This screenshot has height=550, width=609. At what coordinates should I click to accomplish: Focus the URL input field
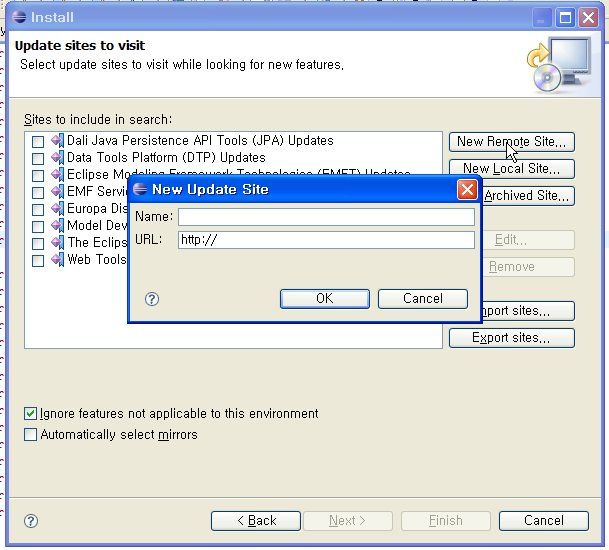pos(326,240)
